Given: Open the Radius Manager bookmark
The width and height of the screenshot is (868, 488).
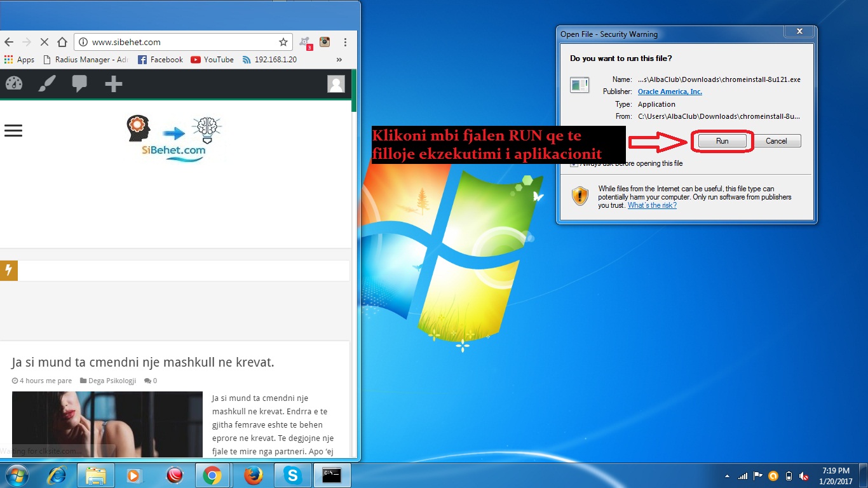Looking at the screenshot, I should click(x=85, y=60).
